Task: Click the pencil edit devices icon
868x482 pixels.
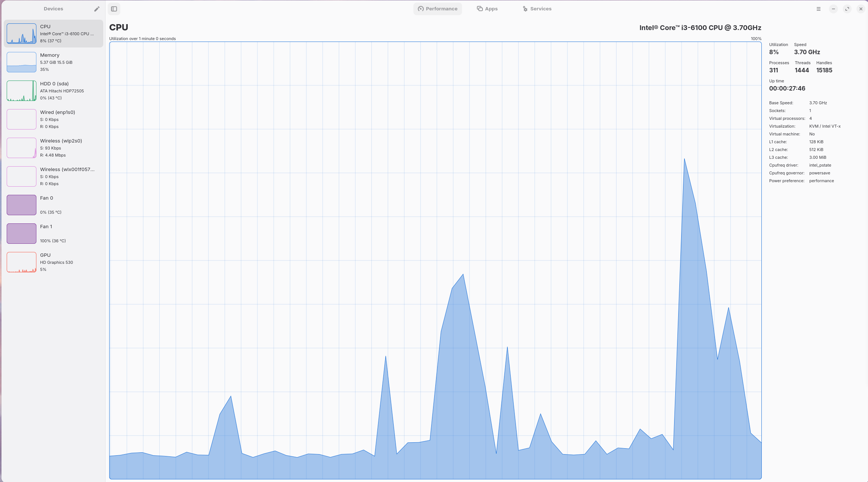Action: (97, 9)
